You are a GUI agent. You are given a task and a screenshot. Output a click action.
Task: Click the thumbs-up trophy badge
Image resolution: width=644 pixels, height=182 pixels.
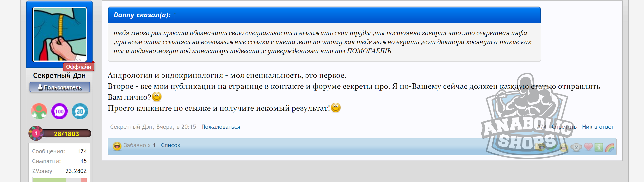(x=39, y=111)
